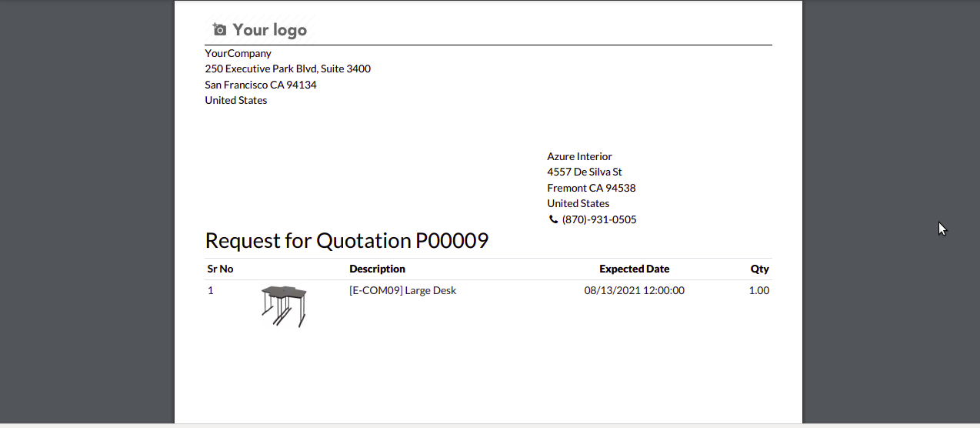Click the Fremont CA 94538 line

click(x=592, y=188)
